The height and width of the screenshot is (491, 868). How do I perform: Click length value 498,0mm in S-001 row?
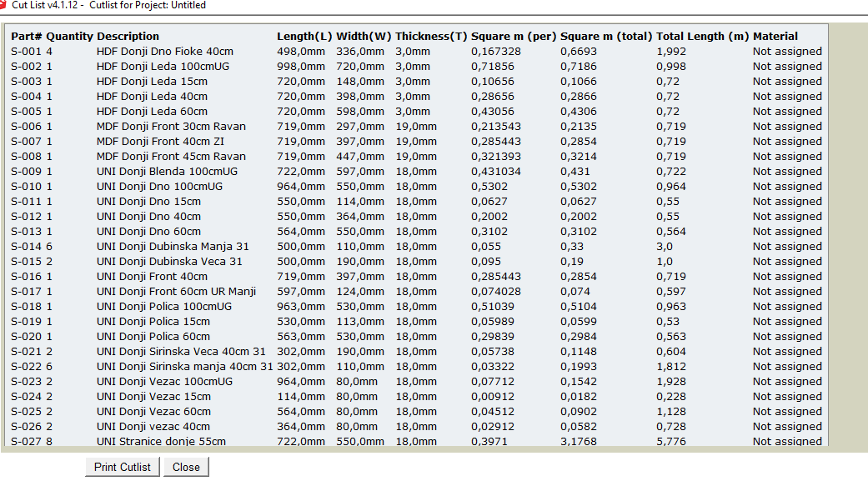pyautogui.click(x=301, y=52)
